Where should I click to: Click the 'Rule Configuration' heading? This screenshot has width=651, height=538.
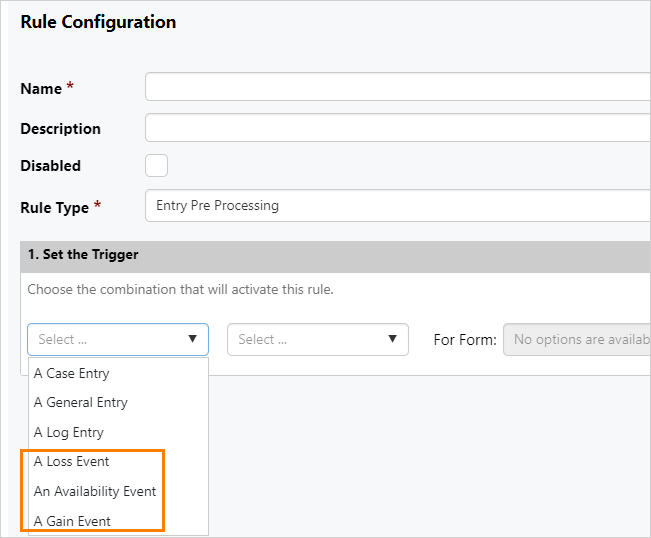pos(98,22)
